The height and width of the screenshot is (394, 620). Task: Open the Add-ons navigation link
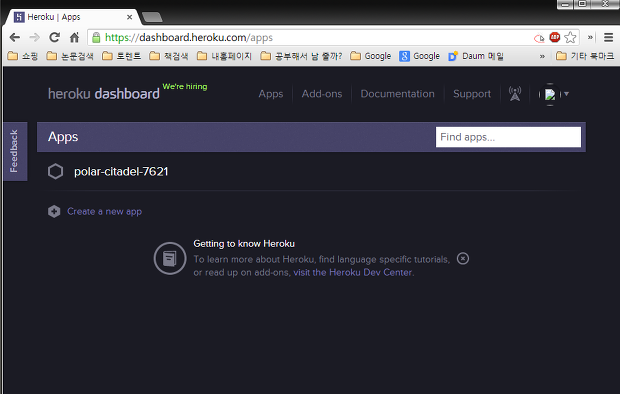click(x=322, y=94)
